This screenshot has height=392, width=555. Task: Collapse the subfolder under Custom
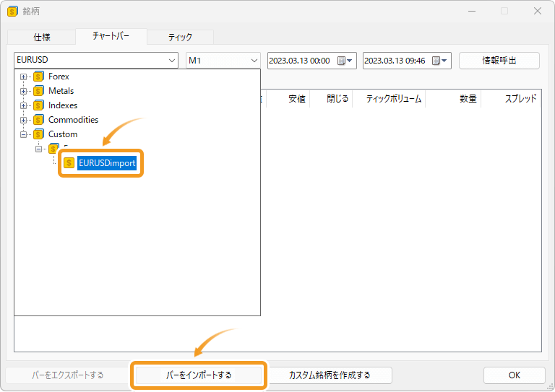38,149
